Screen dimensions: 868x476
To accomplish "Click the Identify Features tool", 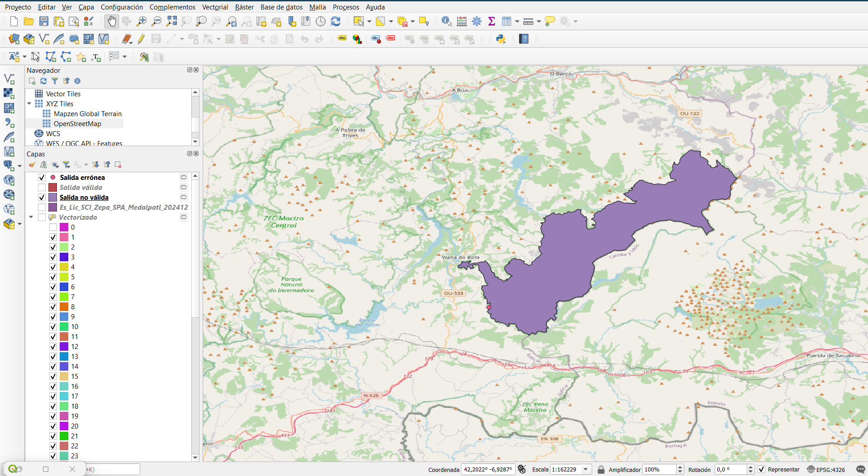I will click(x=446, y=21).
